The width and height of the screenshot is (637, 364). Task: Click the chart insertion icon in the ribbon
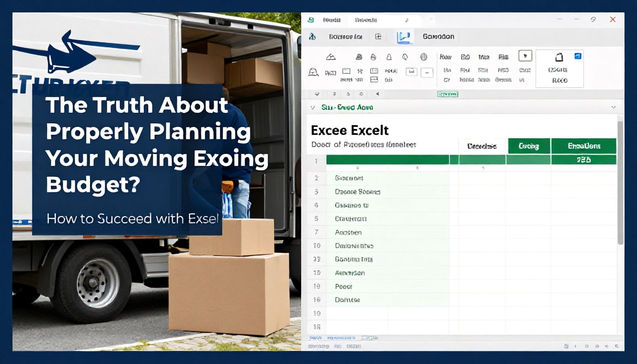(405, 37)
